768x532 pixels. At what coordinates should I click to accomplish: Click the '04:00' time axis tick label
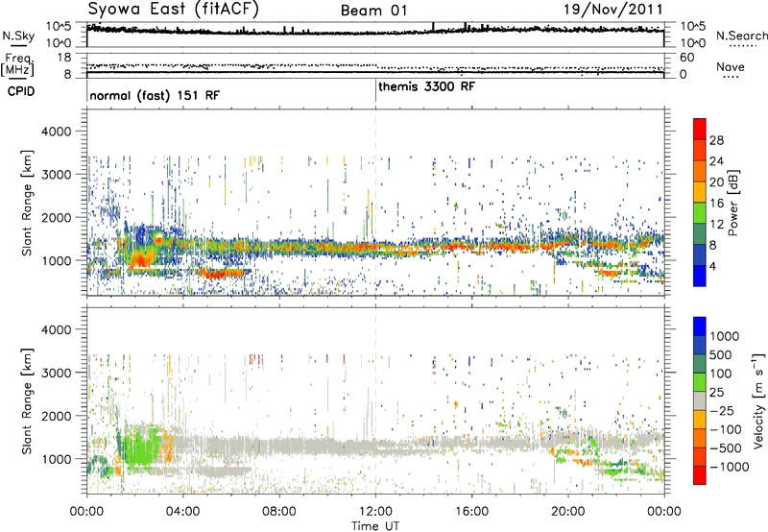coord(182,512)
